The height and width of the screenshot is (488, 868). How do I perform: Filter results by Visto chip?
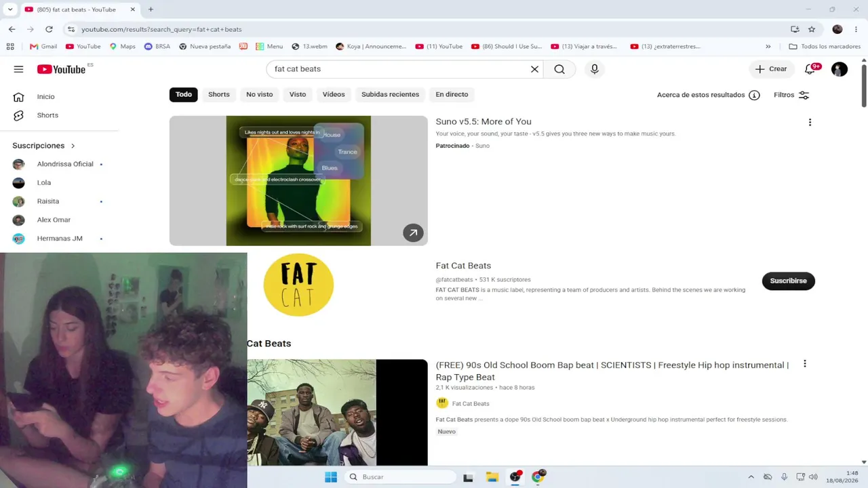point(298,95)
